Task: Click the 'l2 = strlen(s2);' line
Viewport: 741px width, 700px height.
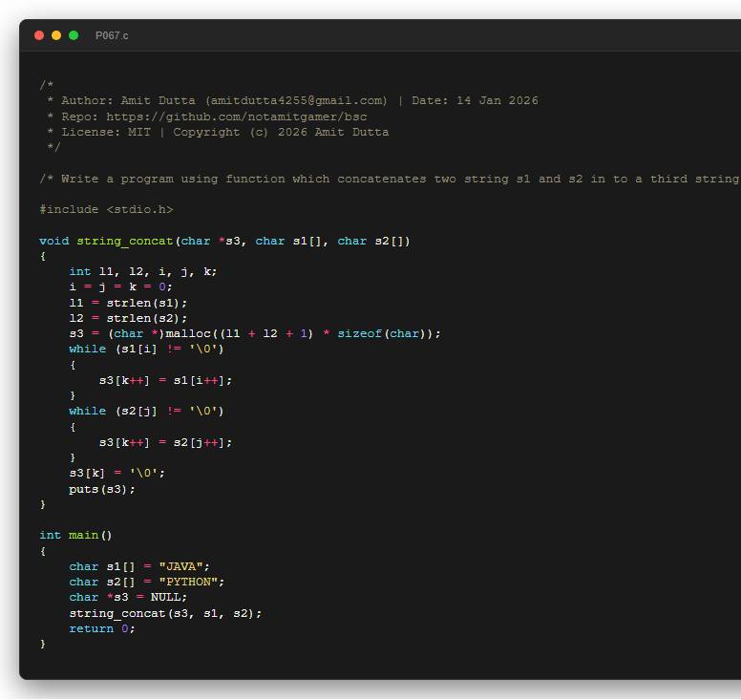Action: (x=128, y=319)
